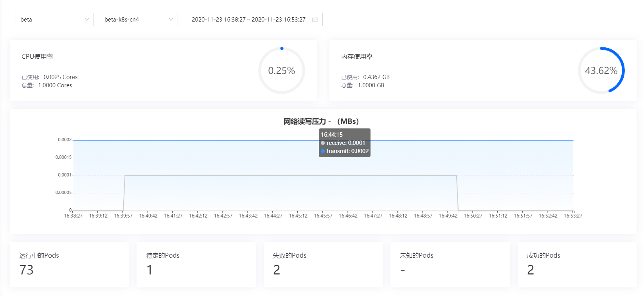Screen dimensions: 644x296
Task: Click the 16:47:27 x-axis label
Action: pyautogui.click(x=373, y=216)
